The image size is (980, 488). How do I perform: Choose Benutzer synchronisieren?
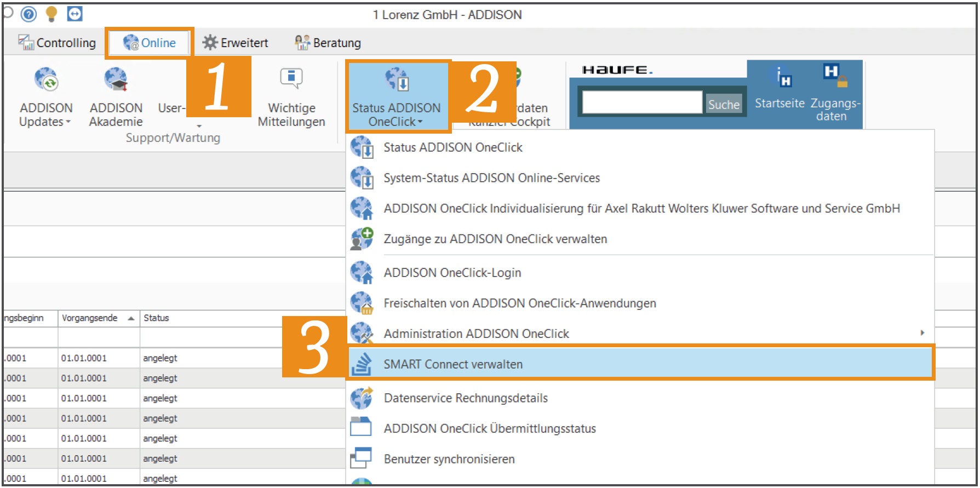(x=641, y=459)
